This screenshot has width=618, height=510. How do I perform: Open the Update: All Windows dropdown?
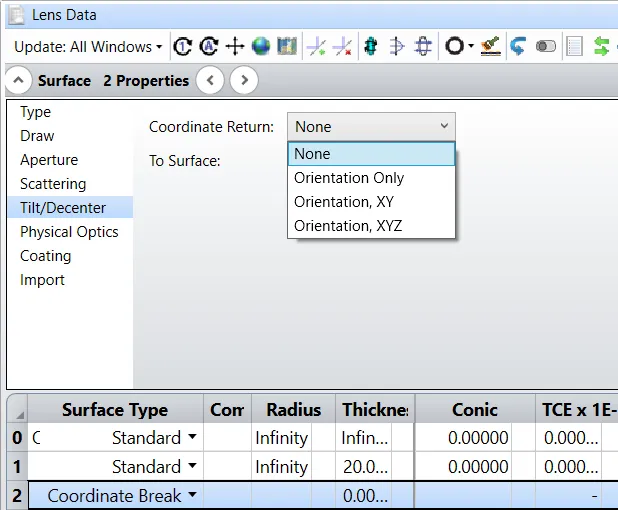click(x=88, y=47)
